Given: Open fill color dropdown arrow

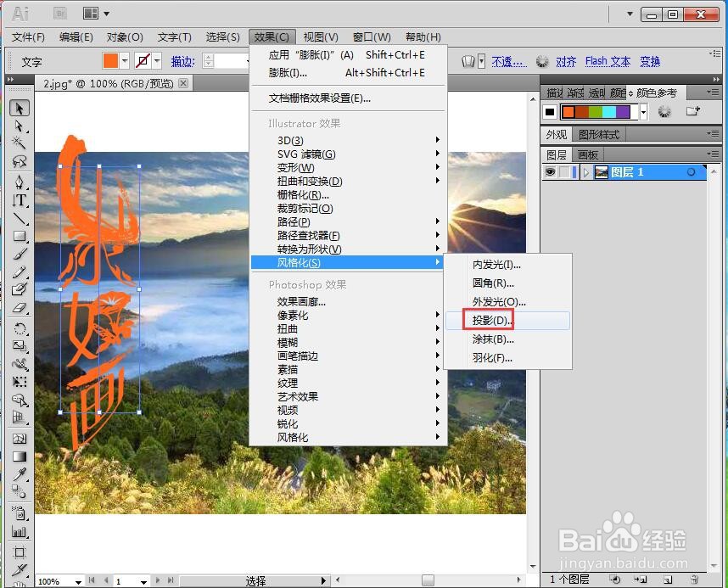Looking at the screenshot, I should (x=125, y=61).
